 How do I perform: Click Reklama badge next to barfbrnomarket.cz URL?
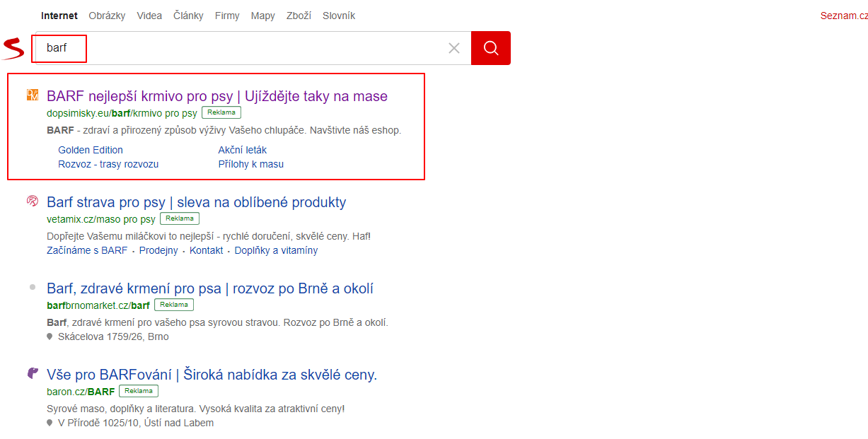(174, 305)
